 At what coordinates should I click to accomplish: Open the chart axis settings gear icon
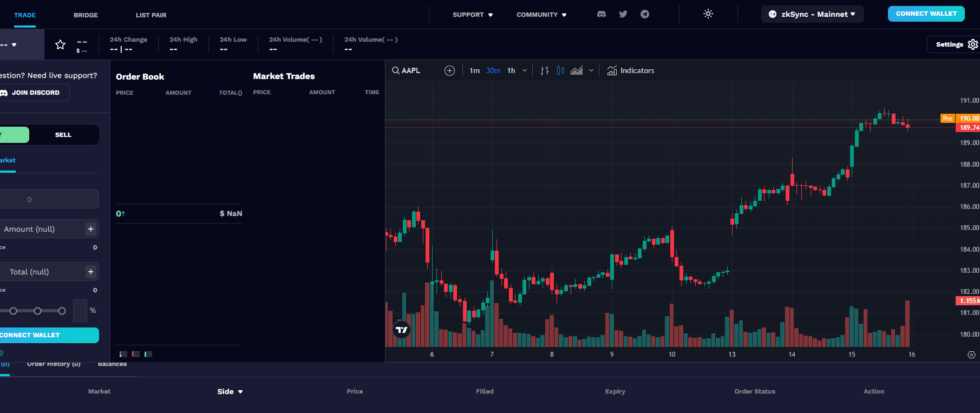tap(971, 355)
